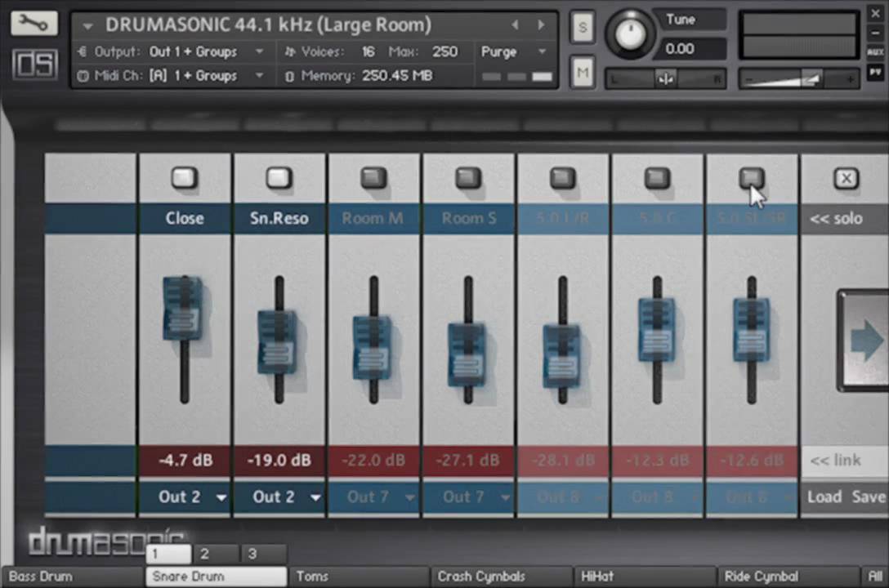
Task: Open output dropdown under -12.6 dB
Action: click(x=752, y=497)
